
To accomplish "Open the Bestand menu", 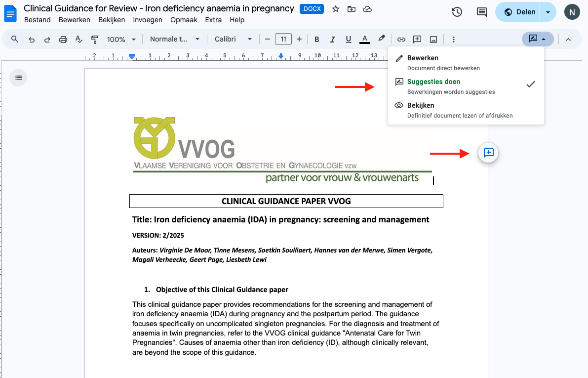I will click(37, 20).
